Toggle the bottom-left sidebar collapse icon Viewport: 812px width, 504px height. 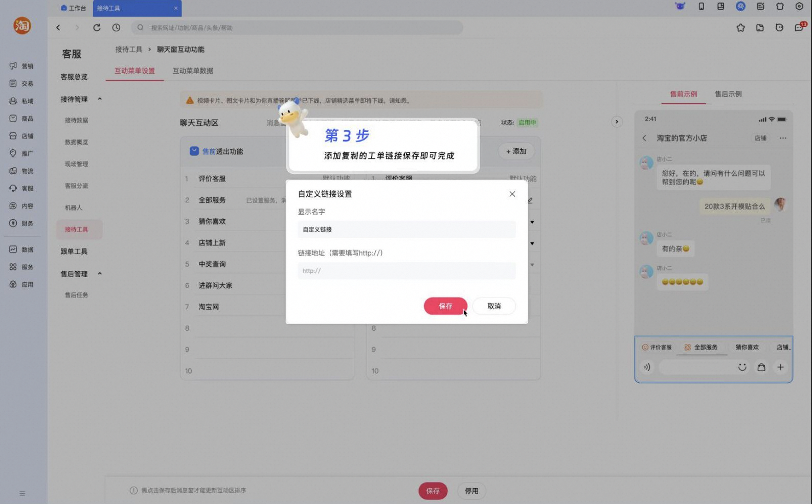tap(22, 493)
